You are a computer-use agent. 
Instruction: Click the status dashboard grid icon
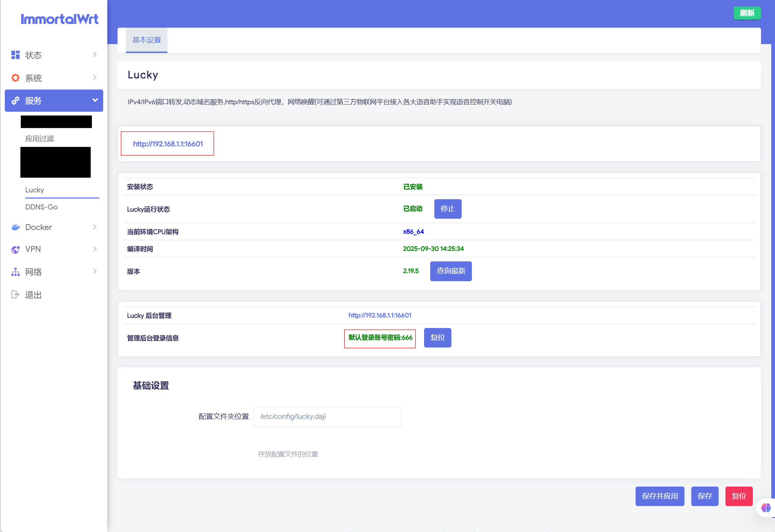15,55
